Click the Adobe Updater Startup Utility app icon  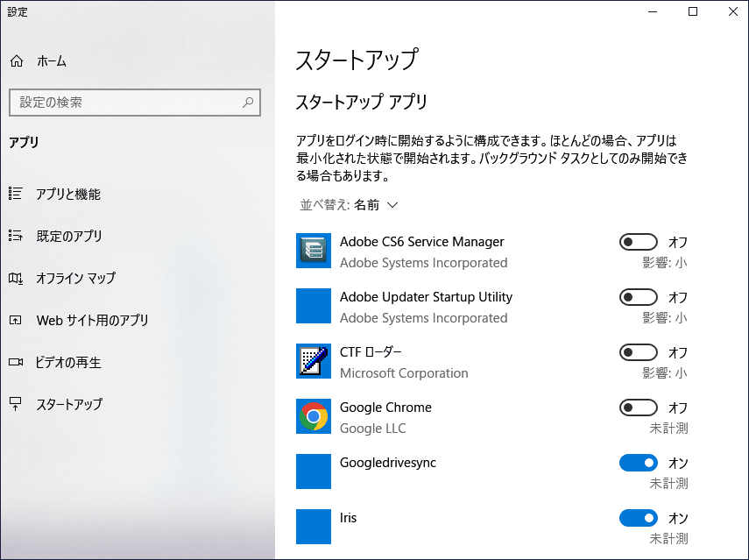pyautogui.click(x=313, y=307)
